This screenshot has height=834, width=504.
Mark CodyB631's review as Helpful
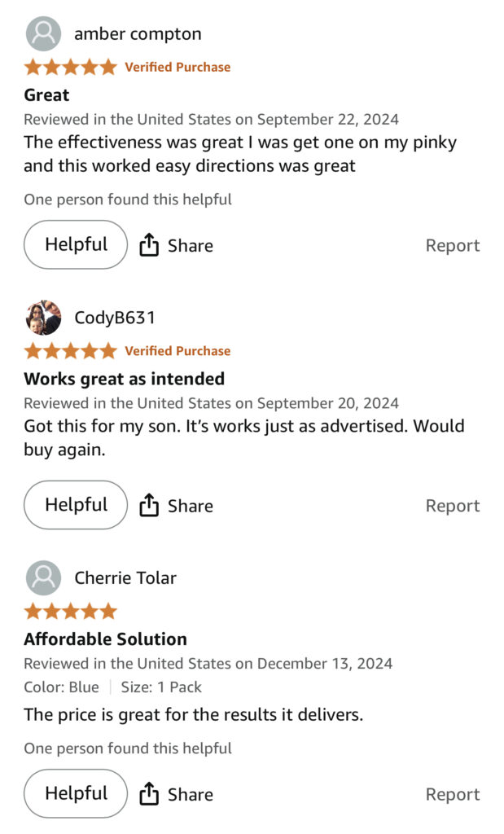pos(76,505)
